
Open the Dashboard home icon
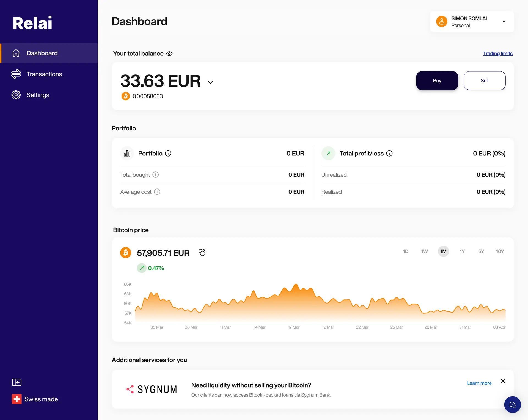(x=16, y=53)
